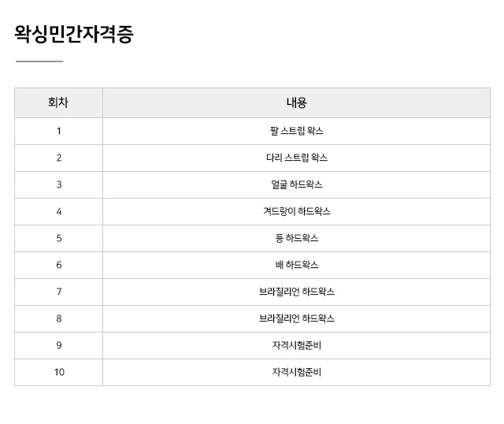The width and height of the screenshot is (504, 424).
Task: Click the 회차 column header
Action: [58, 102]
